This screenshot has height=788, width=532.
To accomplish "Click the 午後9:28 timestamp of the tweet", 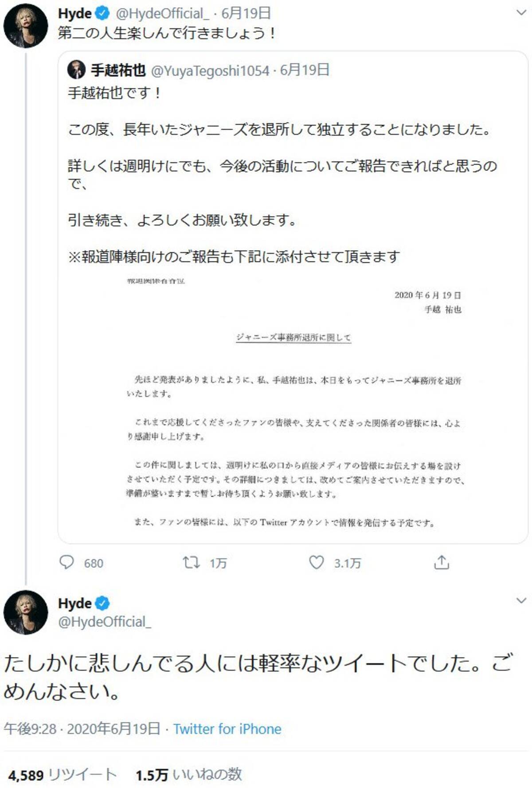I will click(x=30, y=729).
